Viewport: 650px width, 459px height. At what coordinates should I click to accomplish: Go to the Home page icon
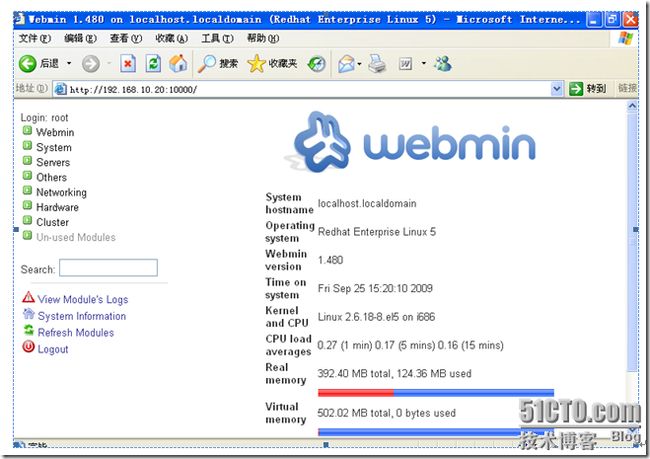pyautogui.click(x=178, y=63)
